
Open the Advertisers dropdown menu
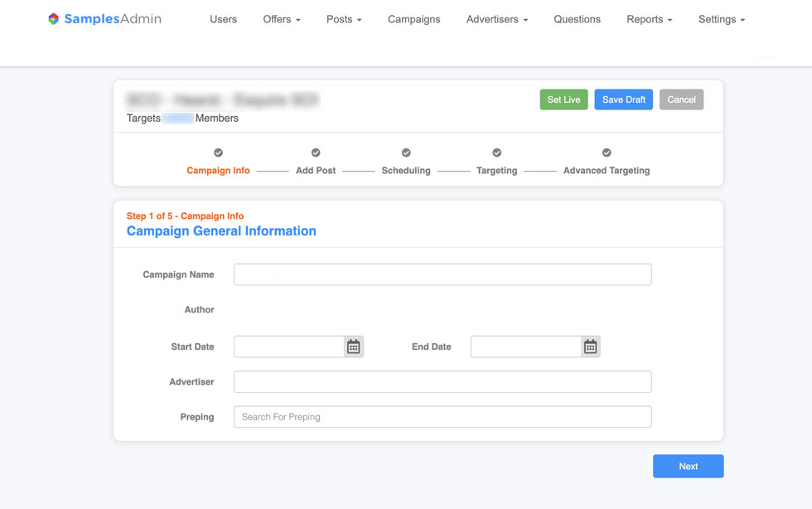point(496,19)
